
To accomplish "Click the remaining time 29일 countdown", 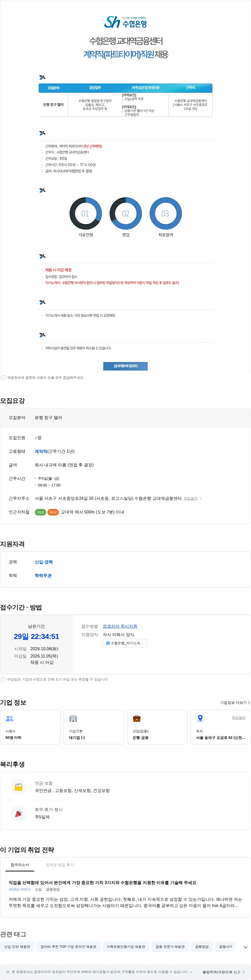I will point(37,637).
